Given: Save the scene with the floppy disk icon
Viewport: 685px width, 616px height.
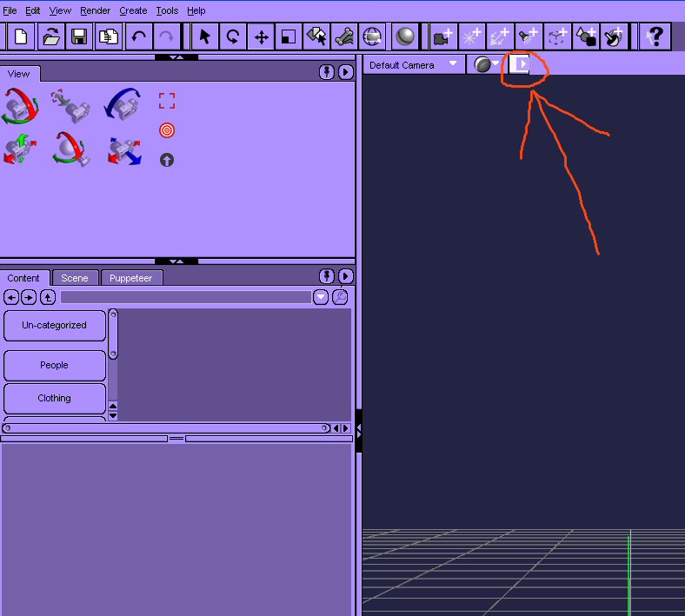Looking at the screenshot, I should 78,36.
